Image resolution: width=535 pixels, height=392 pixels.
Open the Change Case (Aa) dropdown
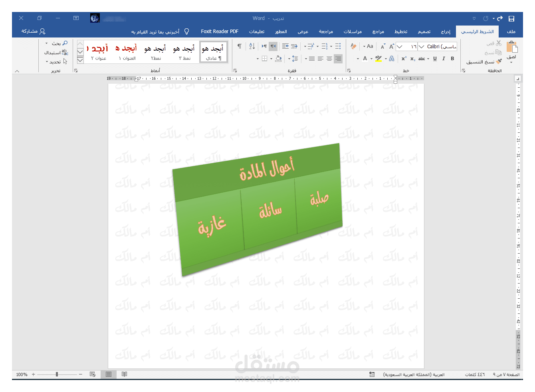pos(368,46)
